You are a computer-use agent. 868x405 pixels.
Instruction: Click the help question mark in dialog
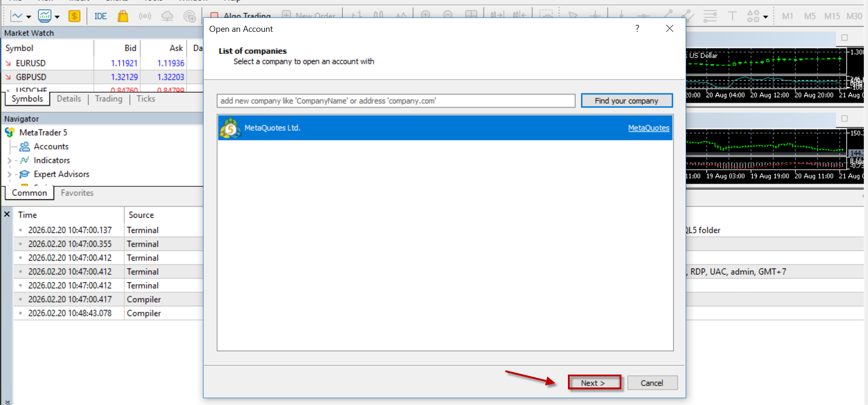click(637, 29)
